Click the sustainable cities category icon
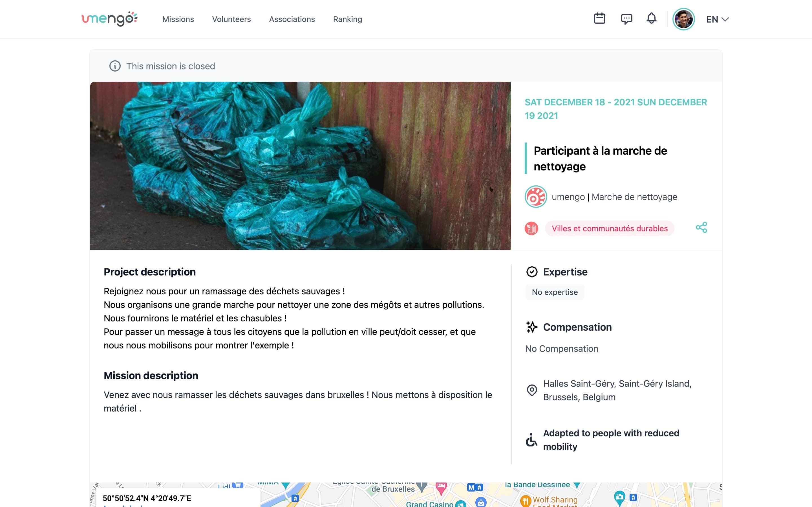The height and width of the screenshot is (507, 812). click(x=531, y=228)
